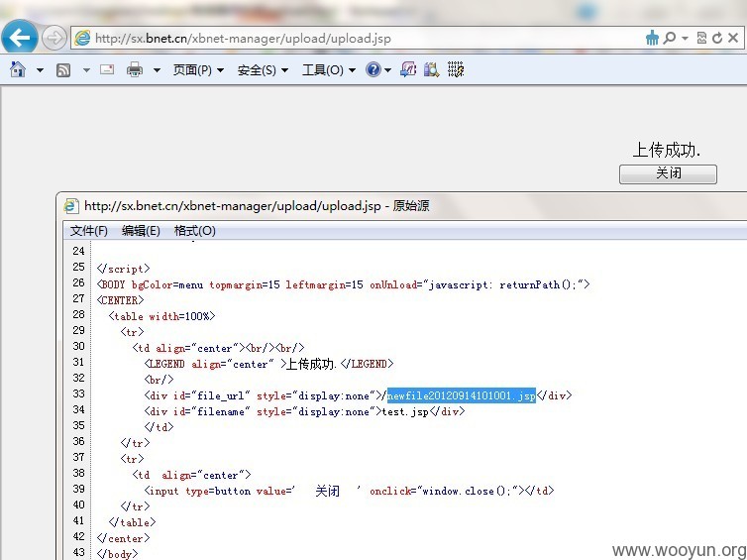The height and width of the screenshot is (560, 747).
Task: Stop loading with the X icon
Action: tap(733, 38)
